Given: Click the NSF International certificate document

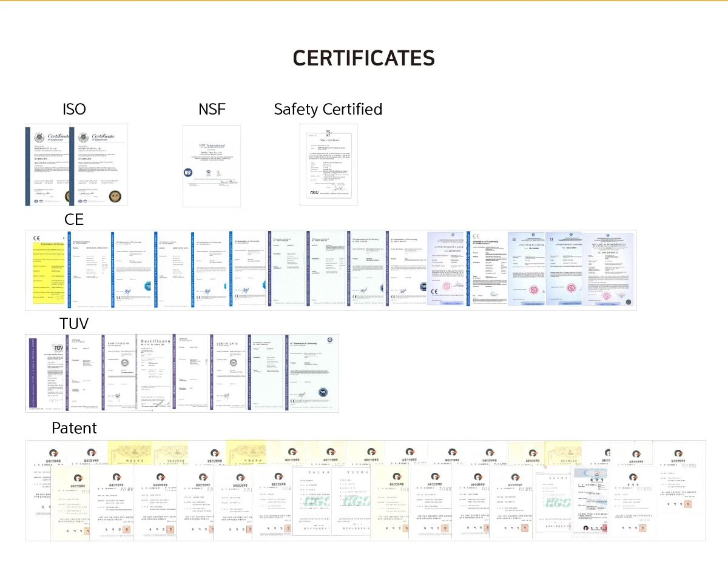Looking at the screenshot, I should point(212,165).
